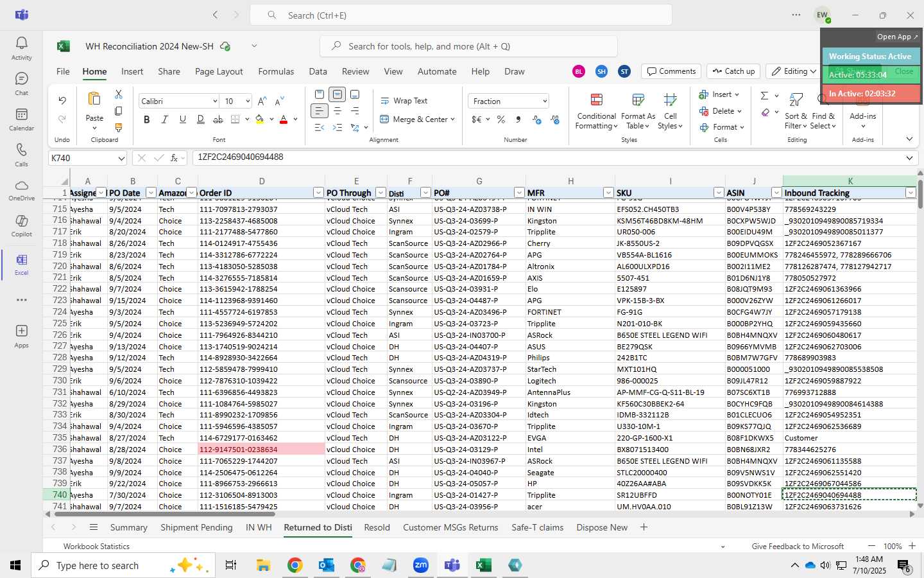Increase font size with the grow icon
This screenshot has height=578, width=924.
(x=262, y=101)
